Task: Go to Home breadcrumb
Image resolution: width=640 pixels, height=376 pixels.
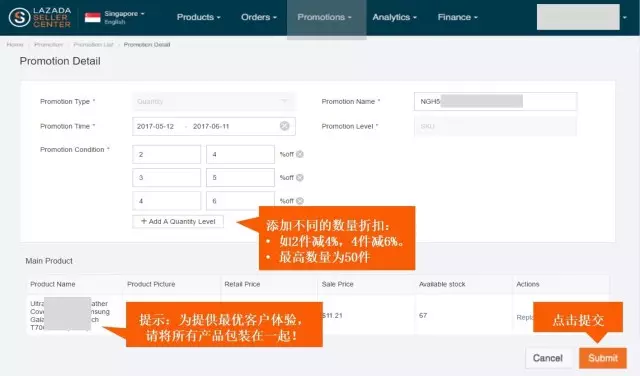Action: (15, 44)
